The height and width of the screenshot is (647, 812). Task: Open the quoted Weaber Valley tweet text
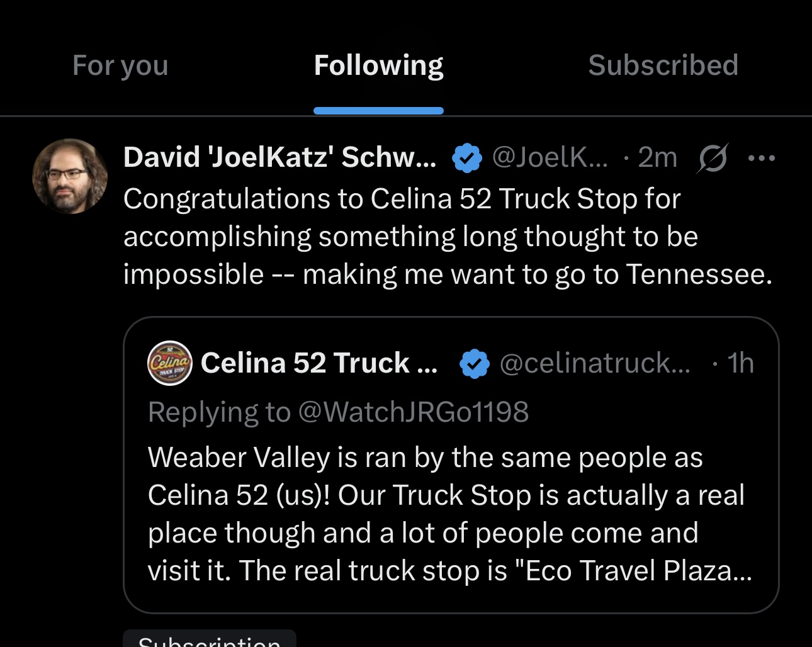[449, 514]
